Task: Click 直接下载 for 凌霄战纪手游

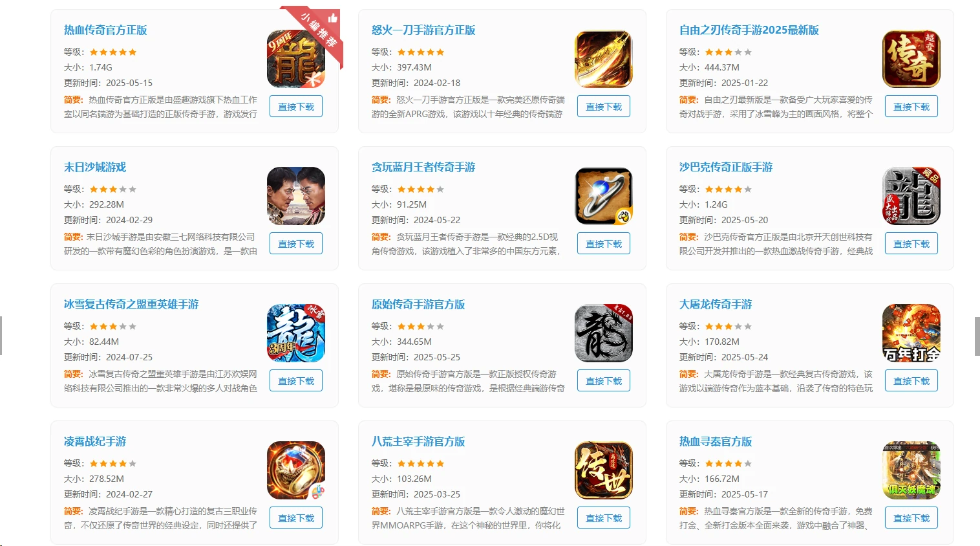Action: pos(296,518)
